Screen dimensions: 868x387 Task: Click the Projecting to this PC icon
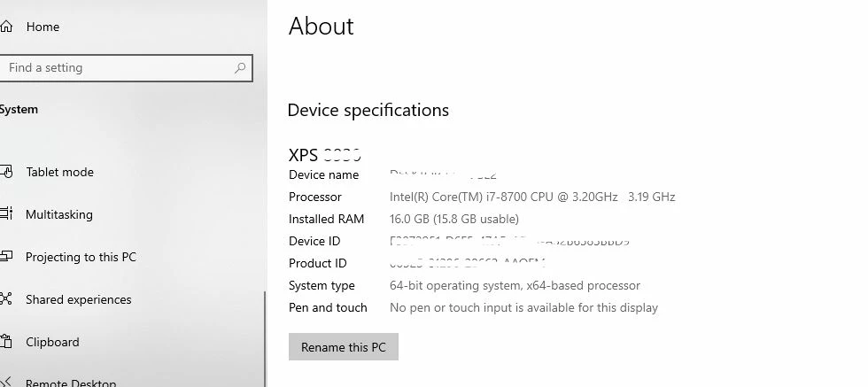tap(5, 257)
